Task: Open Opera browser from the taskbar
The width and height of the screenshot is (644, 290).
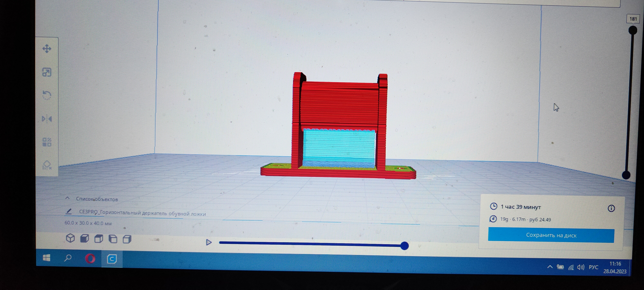Action: click(x=90, y=258)
